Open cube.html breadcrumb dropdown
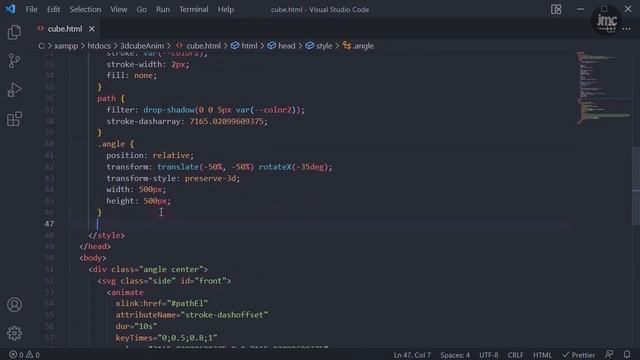The width and height of the screenshot is (640, 360). [x=199, y=46]
